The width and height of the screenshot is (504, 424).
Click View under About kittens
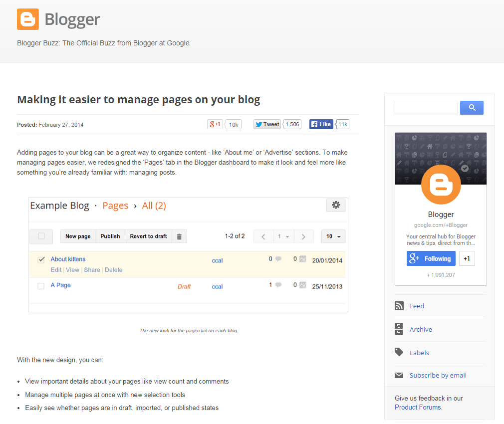click(x=73, y=270)
